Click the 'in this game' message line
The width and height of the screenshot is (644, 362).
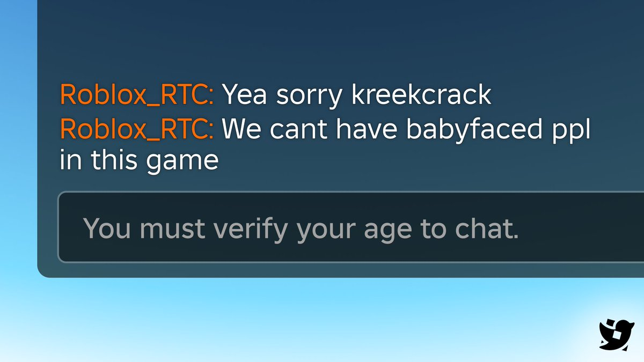(139, 162)
